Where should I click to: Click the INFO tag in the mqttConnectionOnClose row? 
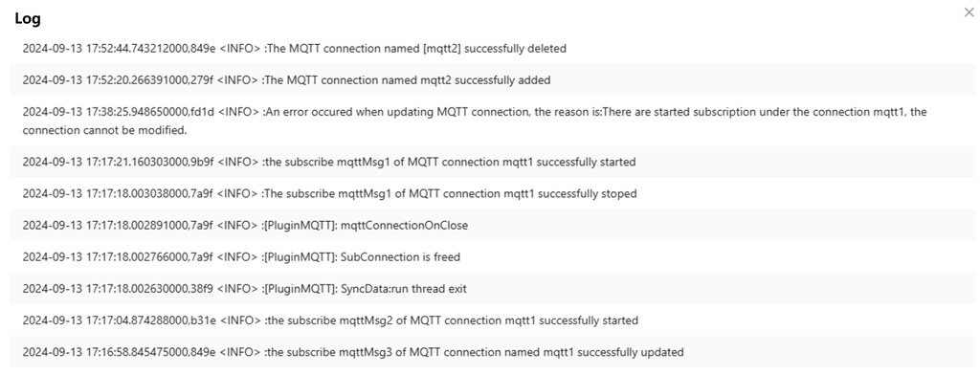[x=237, y=226]
